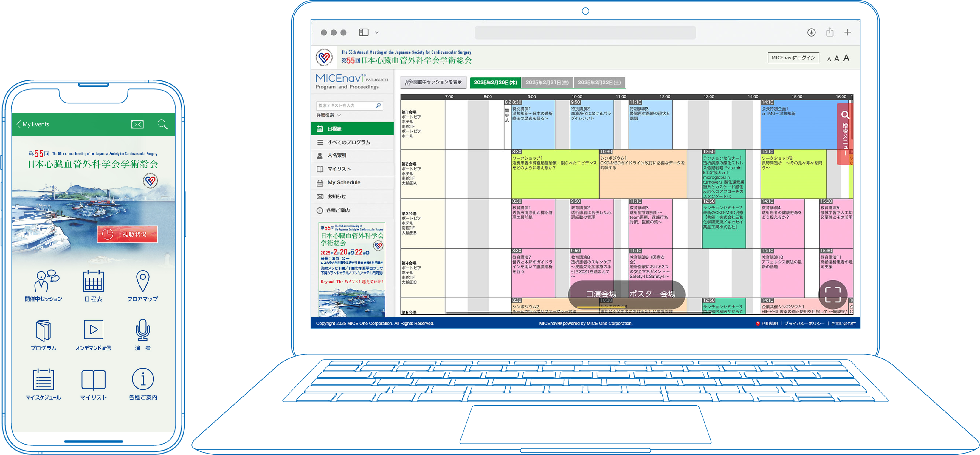
Task: Open シンポジウム1 CKD-MBD session block
Action: 643,174
